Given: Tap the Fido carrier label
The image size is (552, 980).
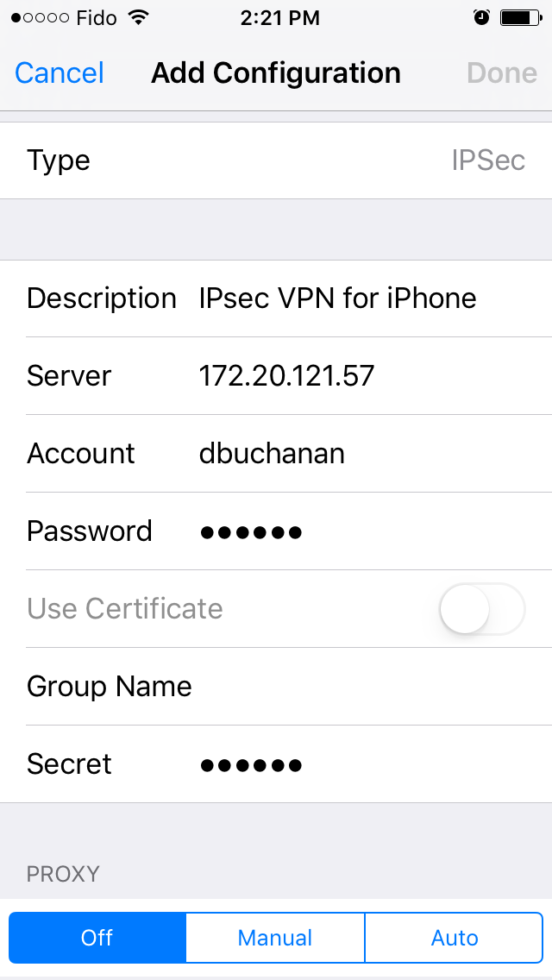Looking at the screenshot, I should [x=97, y=18].
